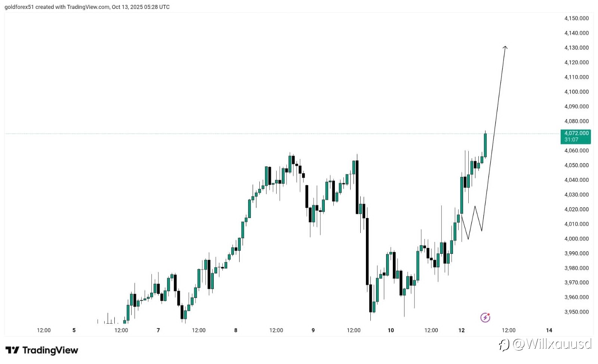The width and height of the screenshot is (598, 364).
Task: Click the 4,130.000 price axis label
Action: tap(576, 48)
